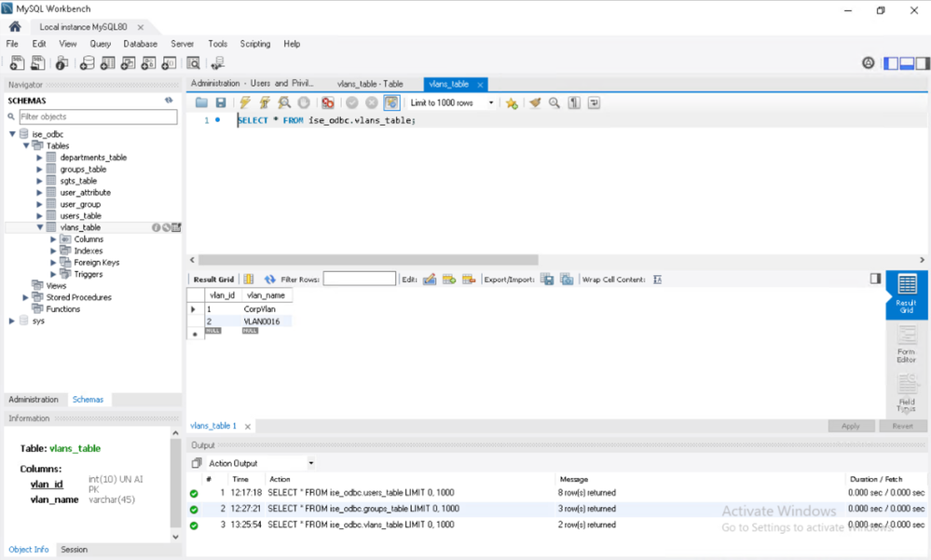Image resolution: width=931 pixels, height=560 pixels.
Task: Toggle the right sidebar panel visibility
Action: pyautogui.click(x=922, y=63)
